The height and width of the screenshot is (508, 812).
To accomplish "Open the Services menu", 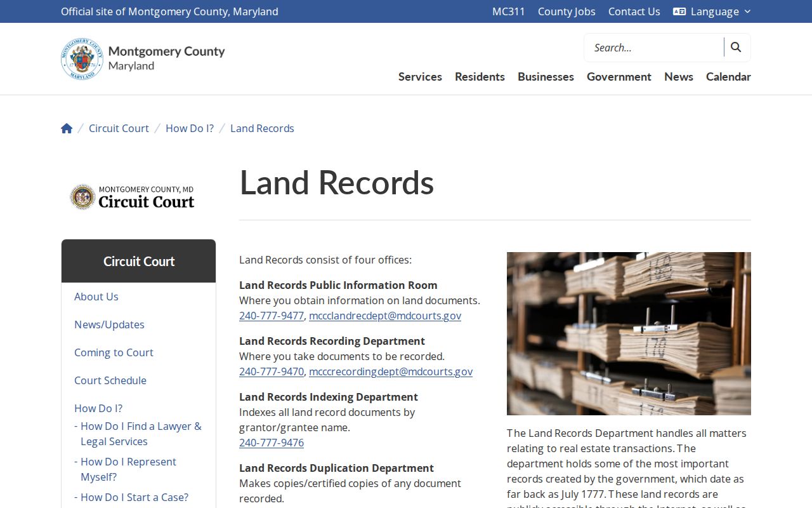I will [x=420, y=77].
